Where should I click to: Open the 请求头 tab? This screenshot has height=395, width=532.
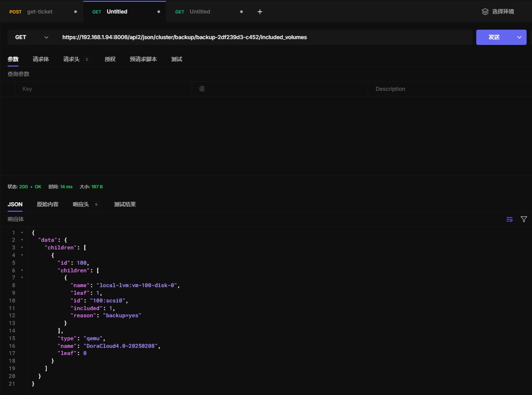click(x=72, y=59)
